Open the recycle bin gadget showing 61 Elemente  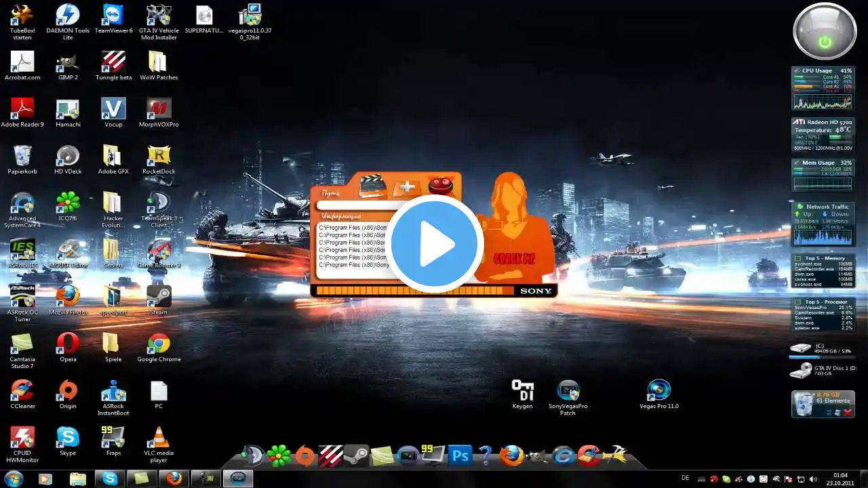[x=823, y=404]
